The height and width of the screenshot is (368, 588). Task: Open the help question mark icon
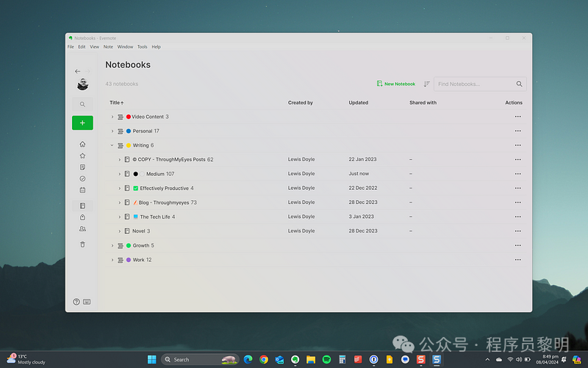click(x=76, y=302)
